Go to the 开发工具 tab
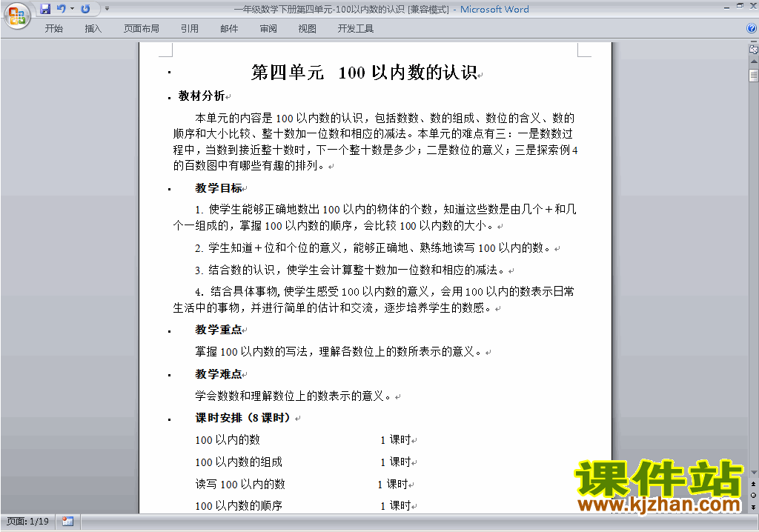The width and height of the screenshot is (759, 532). [355, 29]
